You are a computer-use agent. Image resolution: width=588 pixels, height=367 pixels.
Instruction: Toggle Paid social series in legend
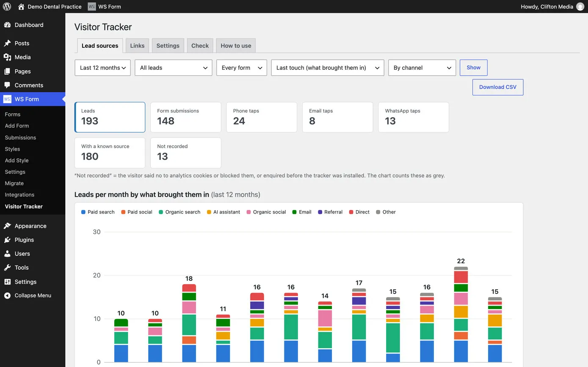click(137, 212)
